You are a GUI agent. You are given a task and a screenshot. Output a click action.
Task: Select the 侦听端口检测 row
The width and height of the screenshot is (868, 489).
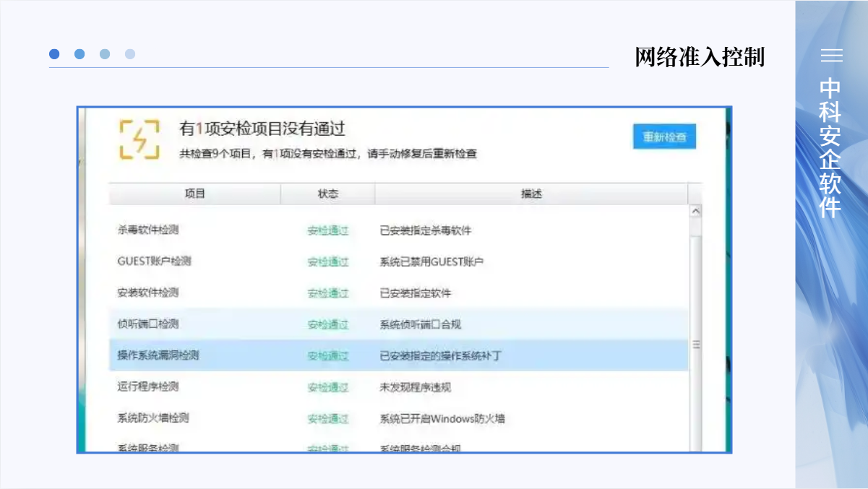[x=148, y=324]
